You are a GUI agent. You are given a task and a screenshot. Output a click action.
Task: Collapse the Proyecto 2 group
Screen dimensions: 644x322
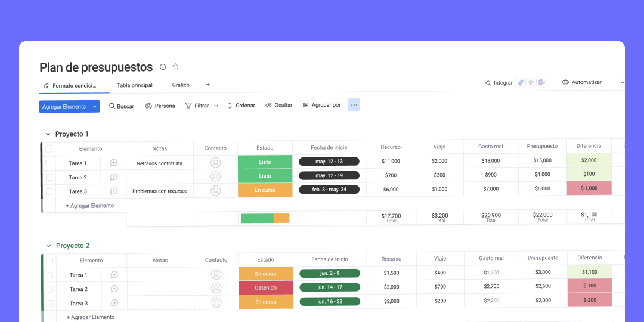pyautogui.click(x=48, y=246)
